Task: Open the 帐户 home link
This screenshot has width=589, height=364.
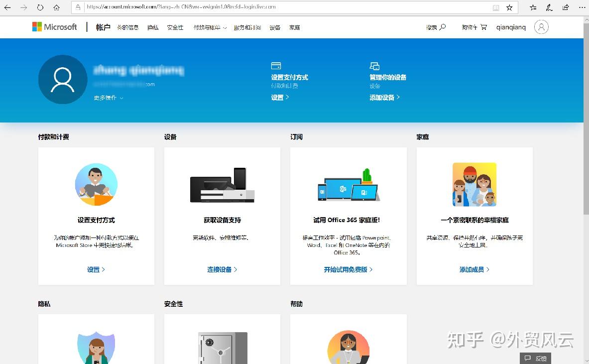Action: pos(103,27)
